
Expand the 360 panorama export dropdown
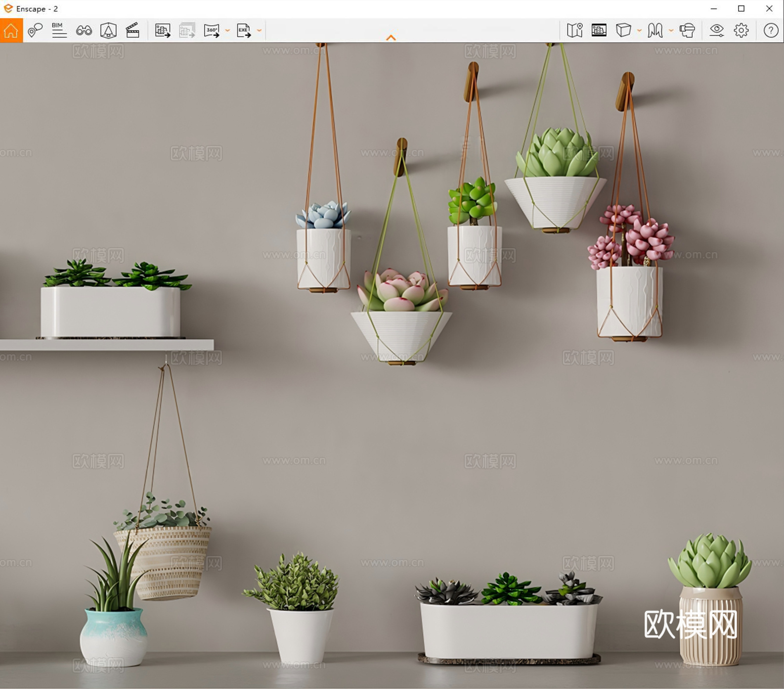coord(227,31)
